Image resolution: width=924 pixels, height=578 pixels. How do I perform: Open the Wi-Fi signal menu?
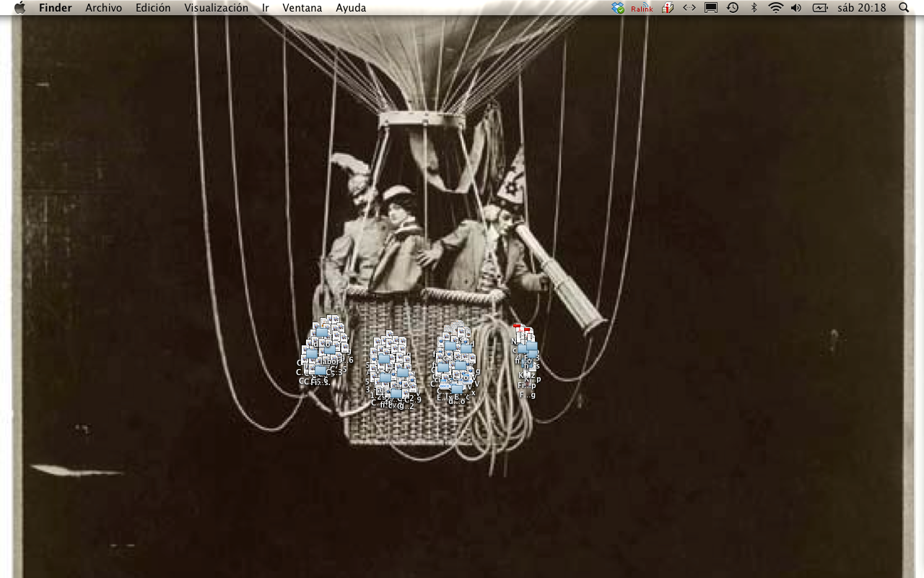pos(775,8)
